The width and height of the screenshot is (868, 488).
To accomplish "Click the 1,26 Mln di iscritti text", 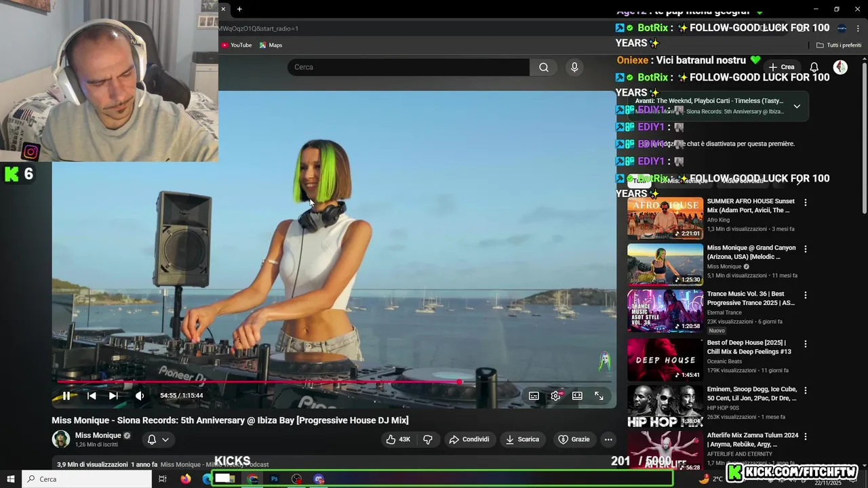I will [96, 445].
